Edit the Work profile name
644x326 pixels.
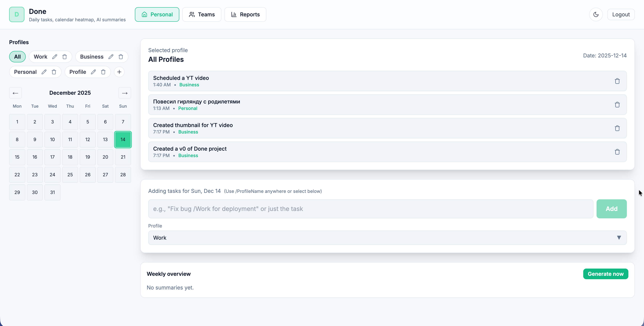55,57
